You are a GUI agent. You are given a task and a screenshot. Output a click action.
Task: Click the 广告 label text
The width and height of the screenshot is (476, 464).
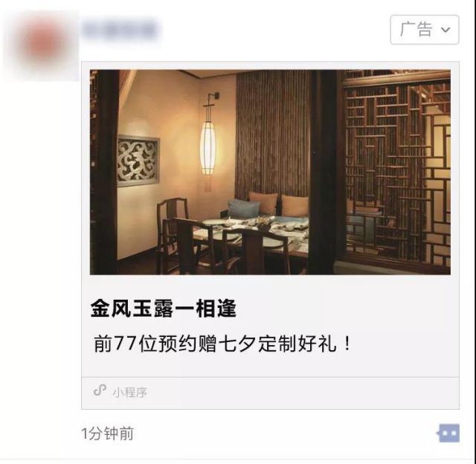coord(416,30)
